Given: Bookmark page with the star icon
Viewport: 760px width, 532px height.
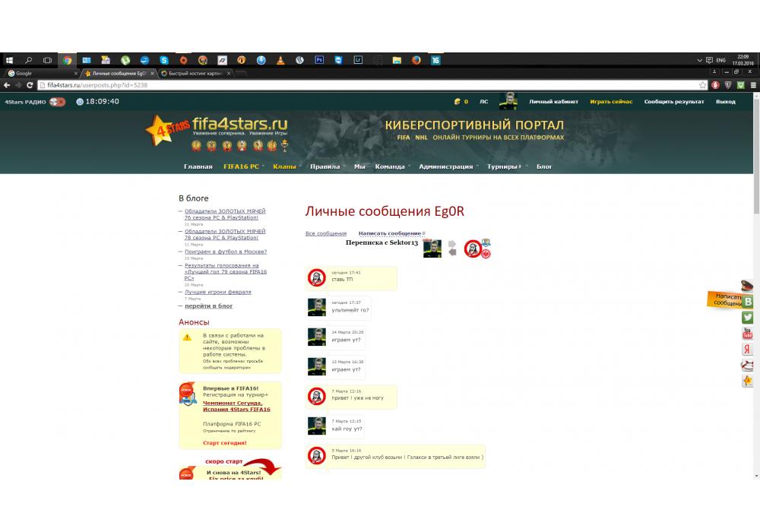Looking at the screenshot, I should 703,85.
